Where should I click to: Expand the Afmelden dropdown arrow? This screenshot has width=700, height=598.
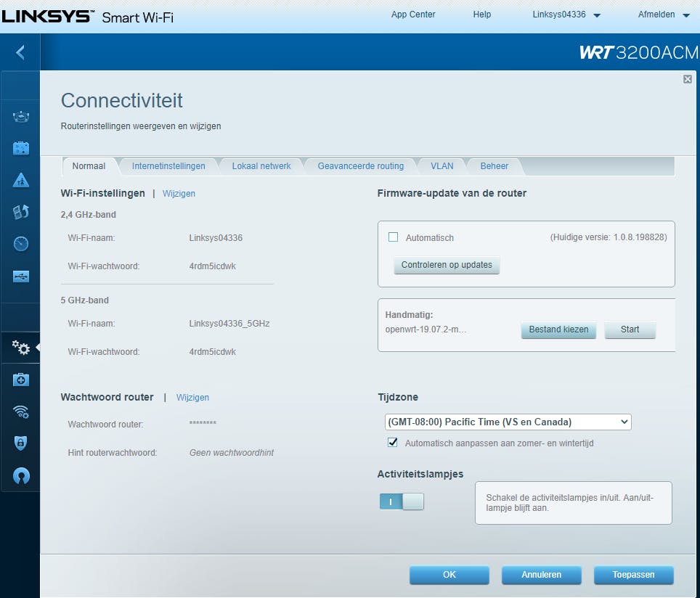(x=686, y=15)
